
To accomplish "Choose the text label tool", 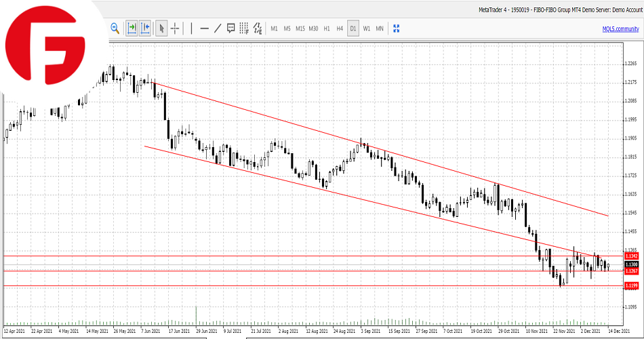I will (230, 28).
